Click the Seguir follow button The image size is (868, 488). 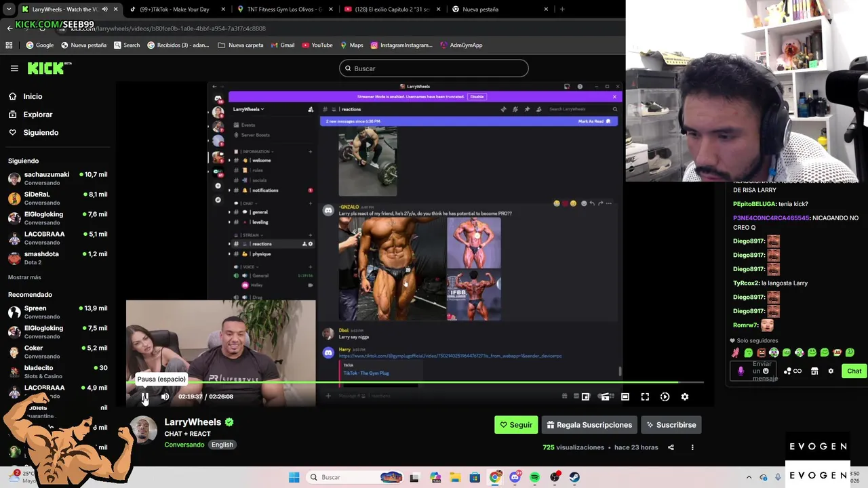pyautogui.click(x=516, y=425)
